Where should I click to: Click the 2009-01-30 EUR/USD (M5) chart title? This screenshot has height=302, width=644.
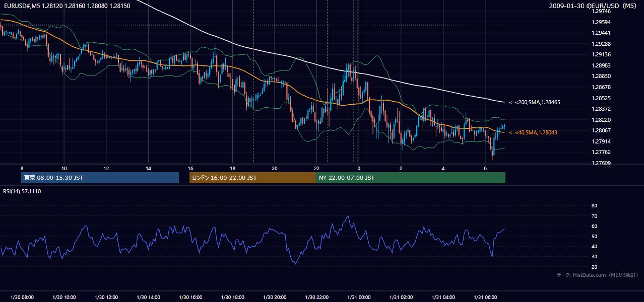tap(593, 6)
